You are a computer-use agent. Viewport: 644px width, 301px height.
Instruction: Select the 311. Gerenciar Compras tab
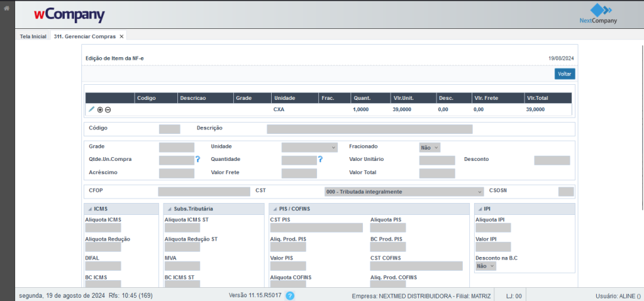85,36
